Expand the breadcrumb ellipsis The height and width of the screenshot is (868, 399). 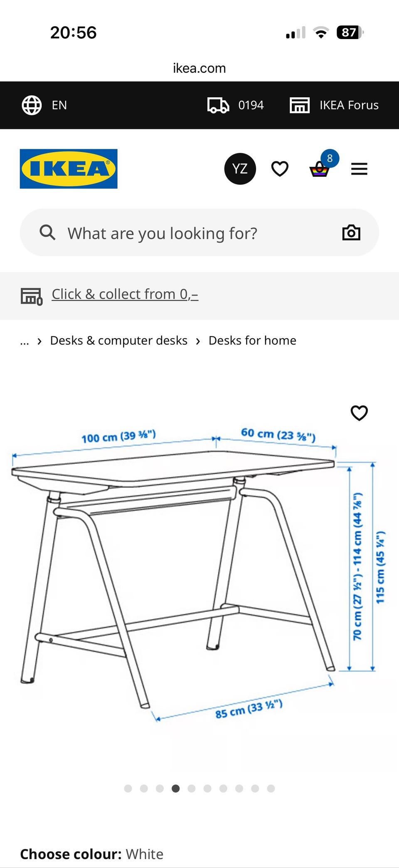pos(25,341)
